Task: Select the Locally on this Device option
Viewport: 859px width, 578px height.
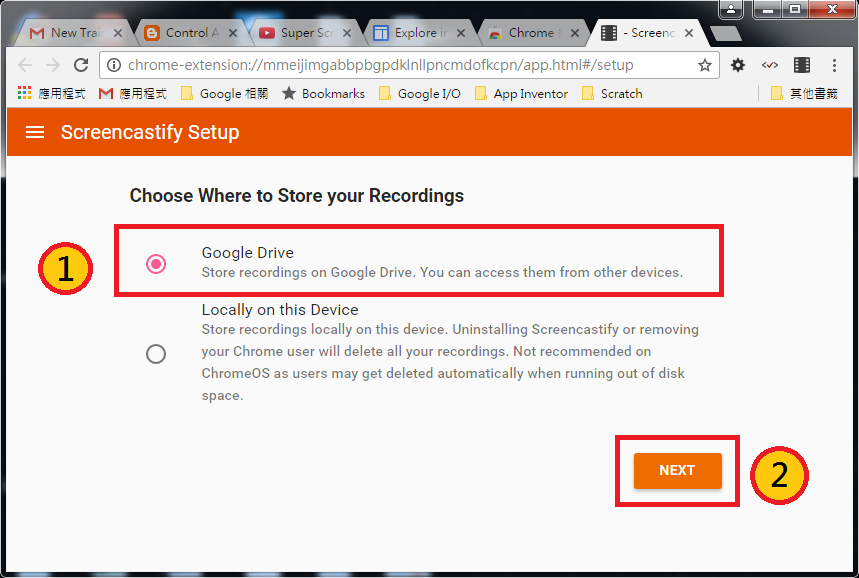Action: coord(156,353)
